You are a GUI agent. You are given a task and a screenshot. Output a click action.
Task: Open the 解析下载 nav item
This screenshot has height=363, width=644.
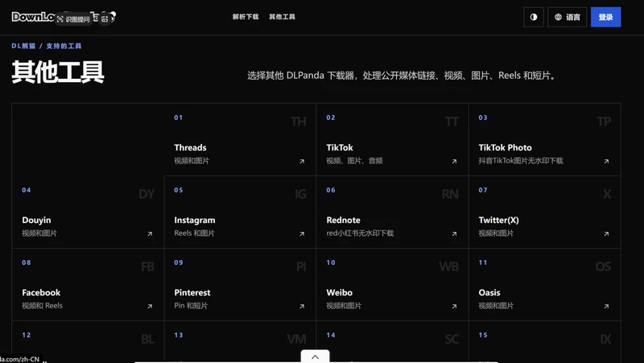(x=246, y=17)
